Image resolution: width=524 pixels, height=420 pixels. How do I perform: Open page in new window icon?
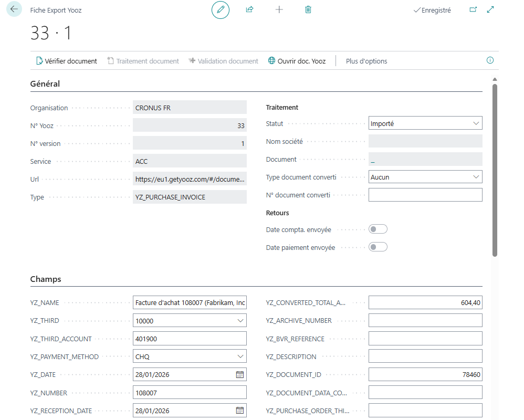(473, 9)
